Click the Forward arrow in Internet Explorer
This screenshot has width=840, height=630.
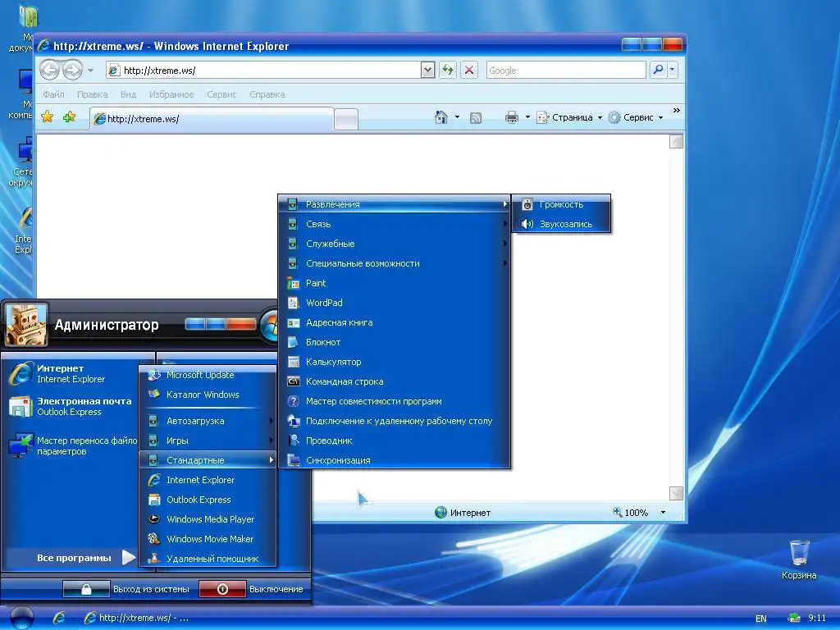point(72,70)
